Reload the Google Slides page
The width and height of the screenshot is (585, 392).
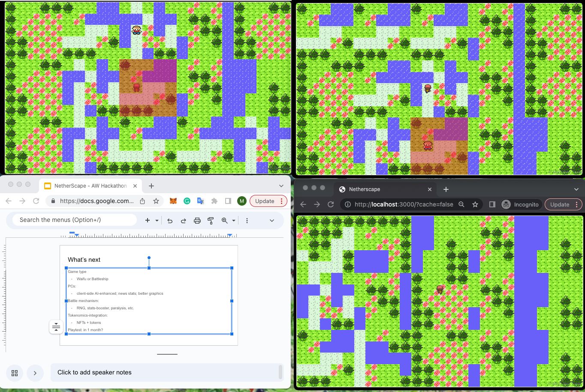(x=36, y=201)
